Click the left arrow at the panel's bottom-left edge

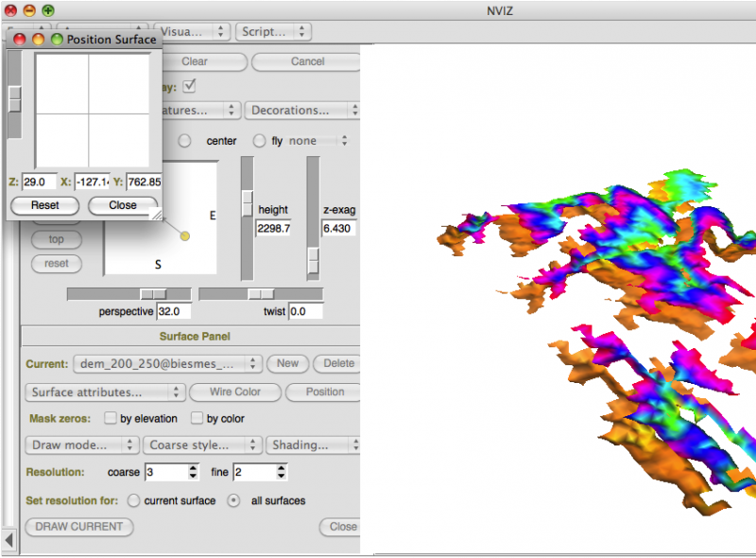pos(10,539)
